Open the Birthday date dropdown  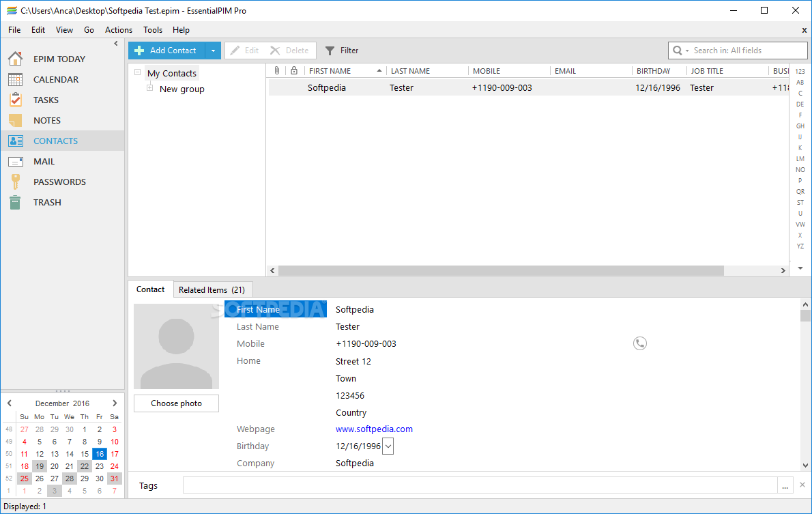388,446
